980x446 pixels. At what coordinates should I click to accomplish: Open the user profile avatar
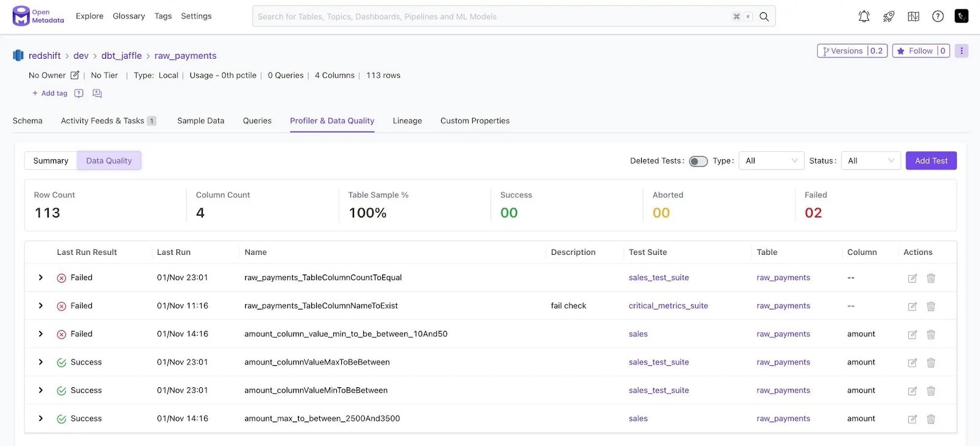click(x=962, y=17)
